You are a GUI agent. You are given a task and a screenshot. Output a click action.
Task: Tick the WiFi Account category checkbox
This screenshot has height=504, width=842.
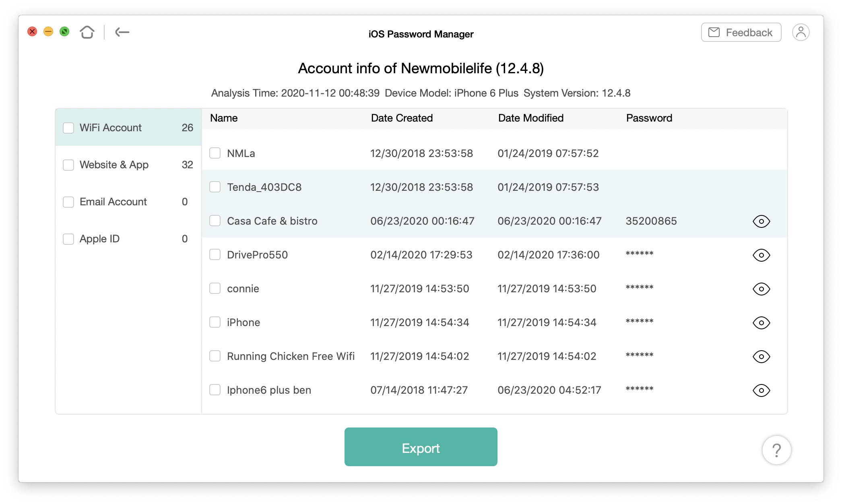[x=68, y=128]
